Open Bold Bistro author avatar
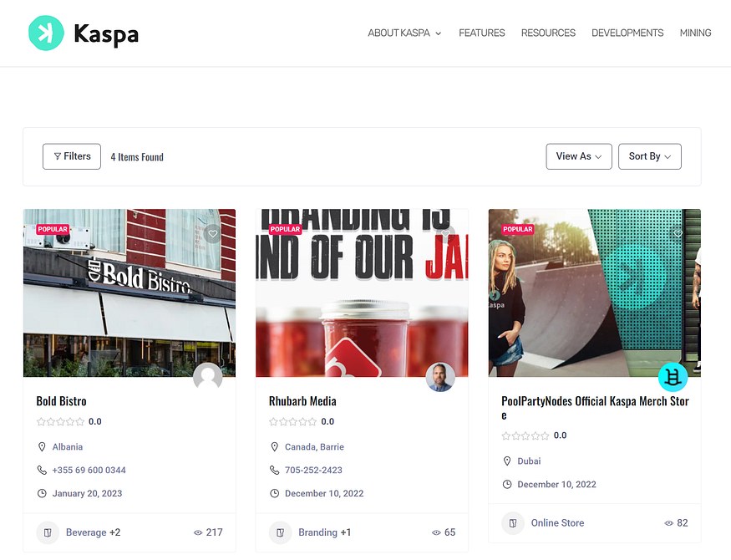The height and width of the screenshot is (560, 731). [x=208, y=377]
